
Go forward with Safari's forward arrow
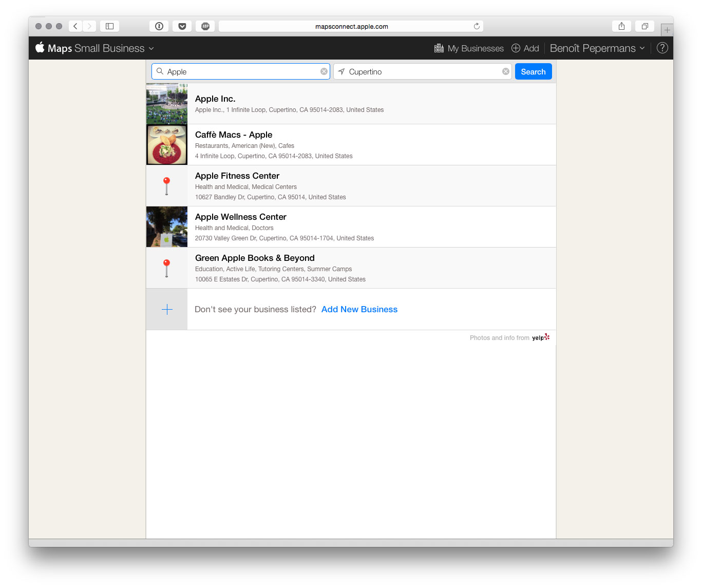89,26
